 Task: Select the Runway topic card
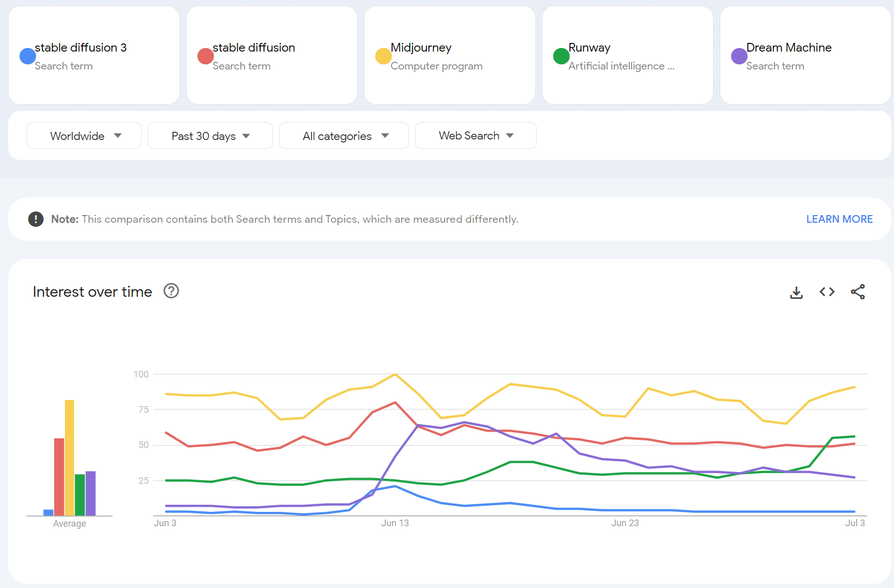(627, 55)
